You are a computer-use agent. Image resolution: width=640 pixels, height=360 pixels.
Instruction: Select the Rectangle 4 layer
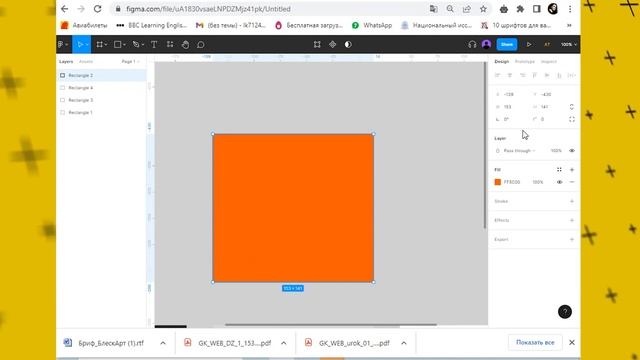point(101,88)
